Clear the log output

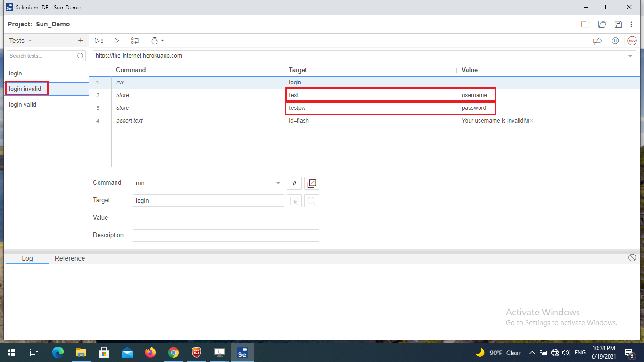click(x=632, y=257)
